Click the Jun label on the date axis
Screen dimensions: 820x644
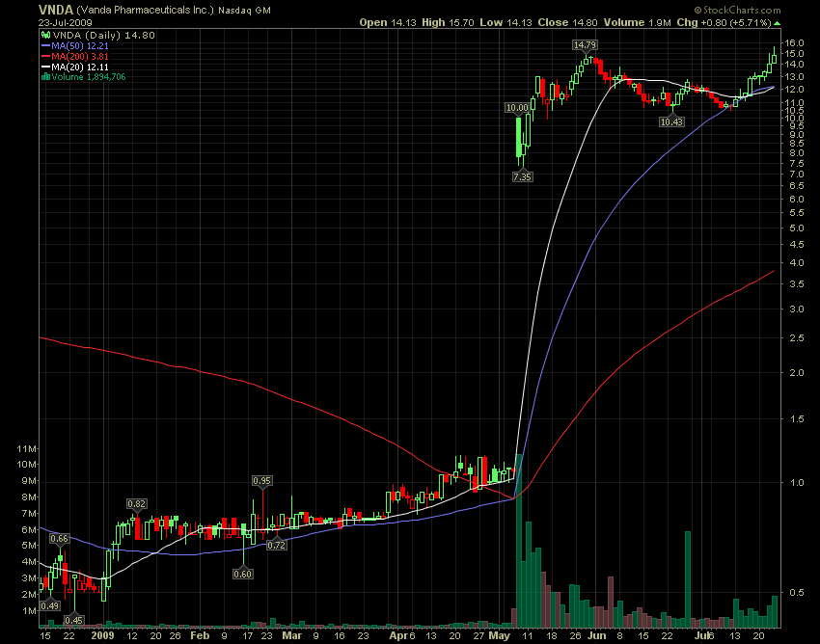[x=596, y=635]
